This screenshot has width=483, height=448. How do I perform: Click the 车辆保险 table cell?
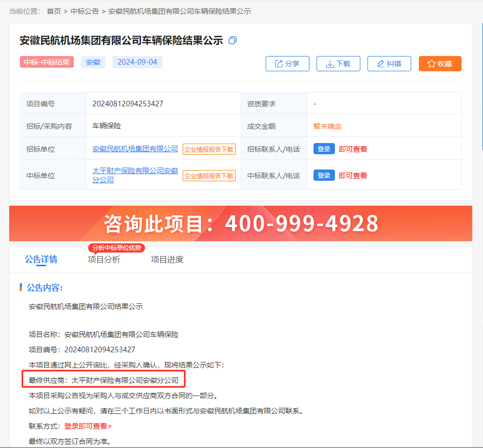[x=163, y=126]
